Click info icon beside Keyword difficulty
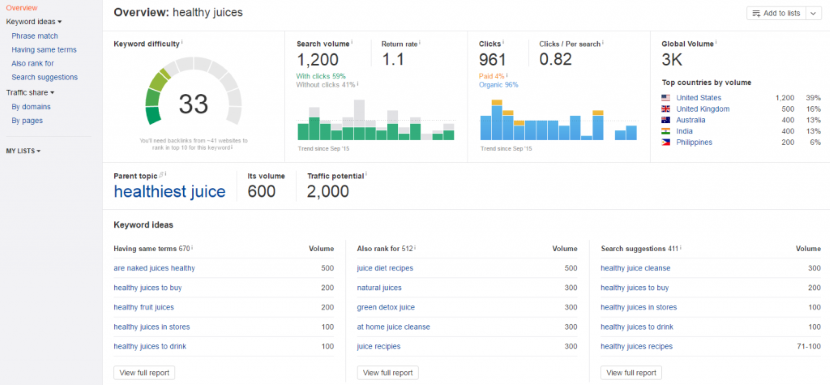 click(x=182, y=42)
